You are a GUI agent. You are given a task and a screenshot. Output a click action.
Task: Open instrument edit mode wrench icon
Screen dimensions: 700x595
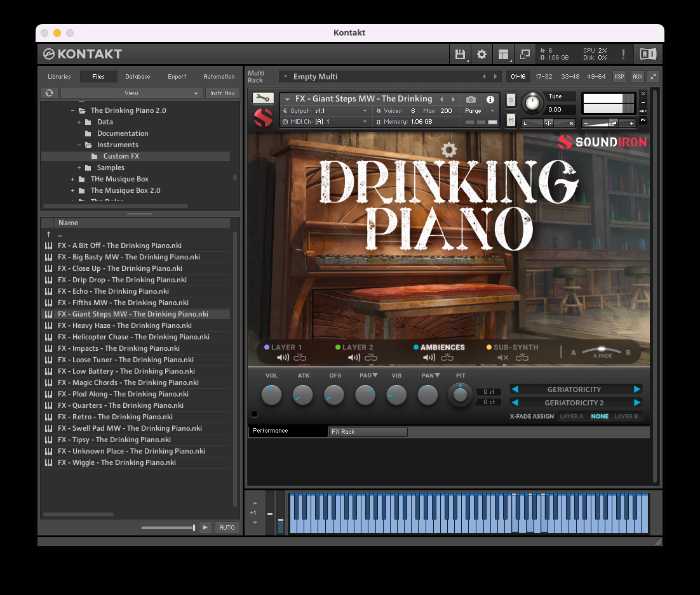(263, 98)
